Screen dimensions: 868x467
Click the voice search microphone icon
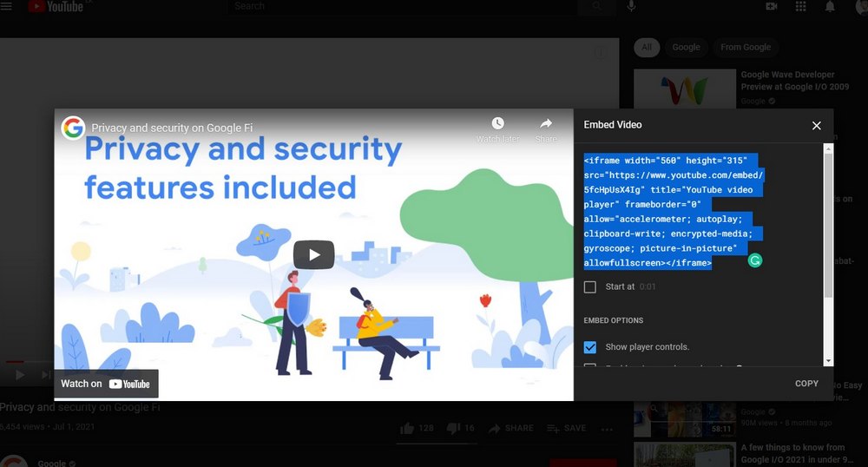tap(631, 6)
